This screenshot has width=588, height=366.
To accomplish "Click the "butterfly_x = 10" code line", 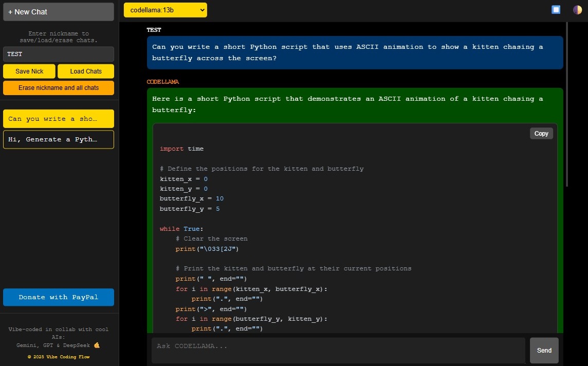I will coord(192,198).
